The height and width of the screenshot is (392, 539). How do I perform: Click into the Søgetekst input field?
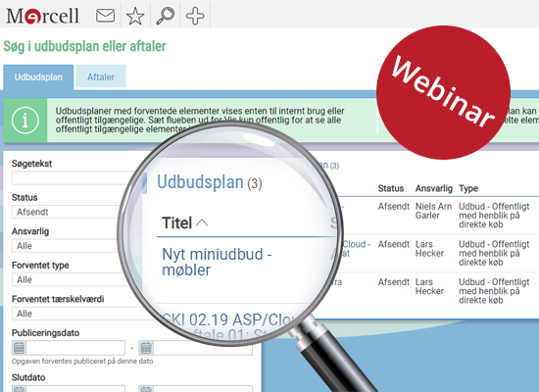click(73, 178)
